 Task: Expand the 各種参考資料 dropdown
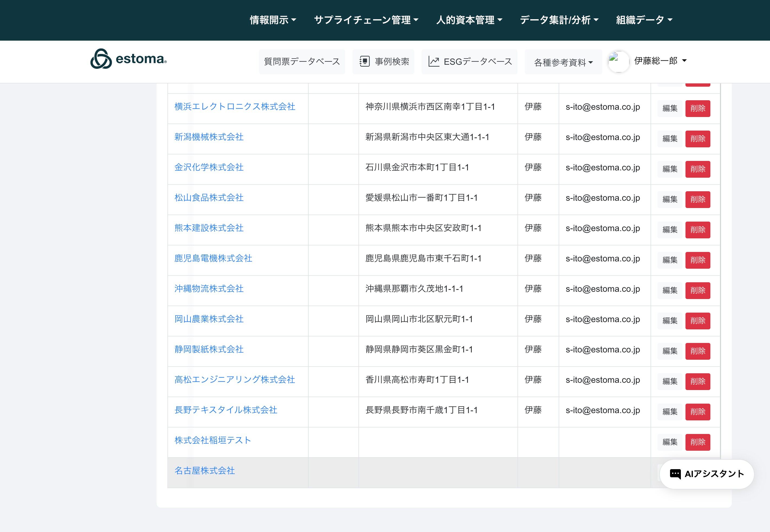coord(563,62)
